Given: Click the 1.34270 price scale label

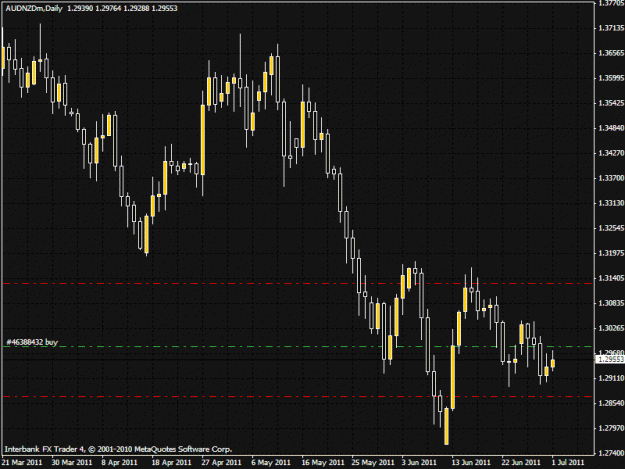Looking at the screenshot, I should (611, 153).
